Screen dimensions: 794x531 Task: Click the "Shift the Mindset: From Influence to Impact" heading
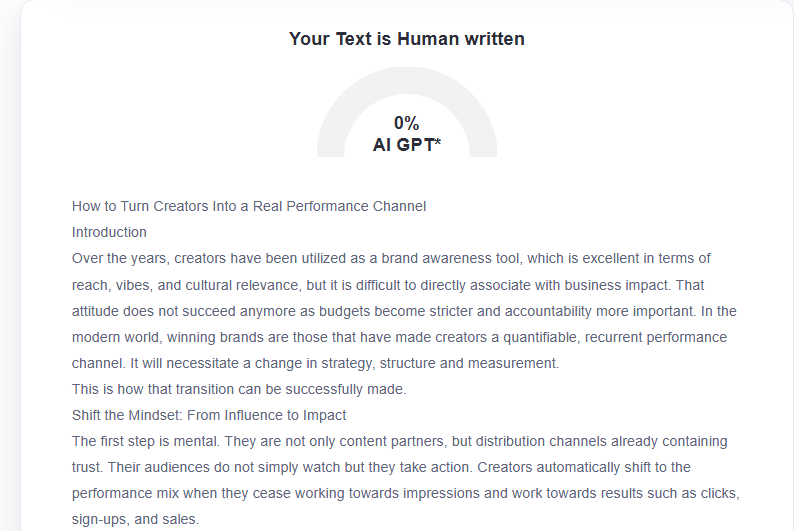point(209,415)
